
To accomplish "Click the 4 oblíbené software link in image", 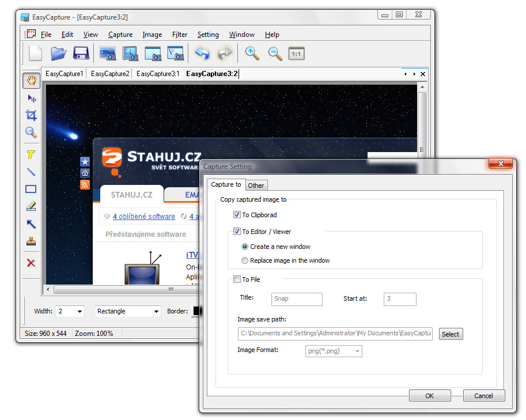I will (x=143, y=217).
